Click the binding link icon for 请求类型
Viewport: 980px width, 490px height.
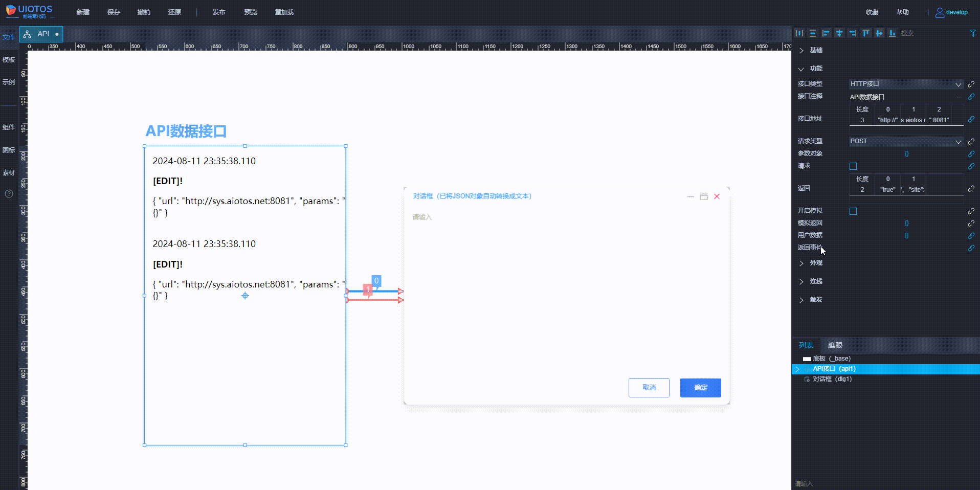[971, 142]
